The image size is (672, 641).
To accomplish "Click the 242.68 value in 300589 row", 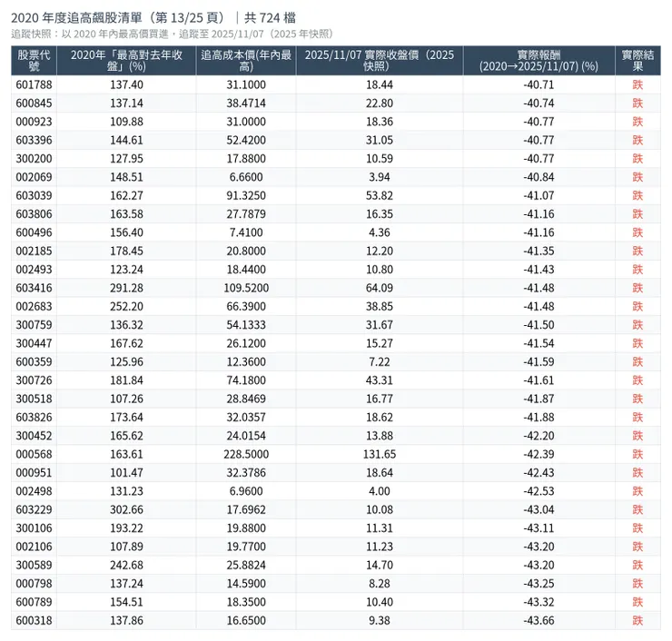I will point(126,565).
